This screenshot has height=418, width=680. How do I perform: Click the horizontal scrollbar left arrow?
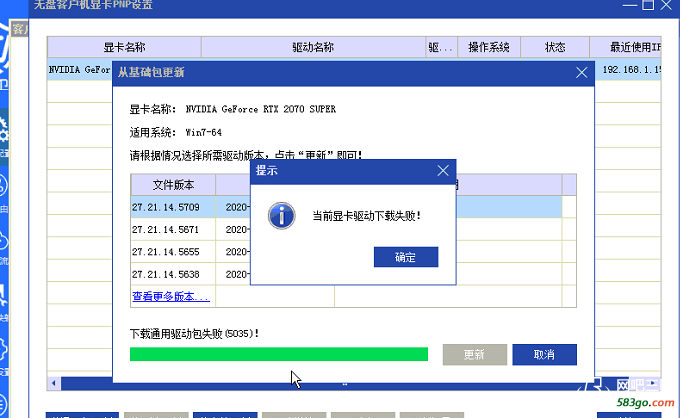click(x=54, y=383)
